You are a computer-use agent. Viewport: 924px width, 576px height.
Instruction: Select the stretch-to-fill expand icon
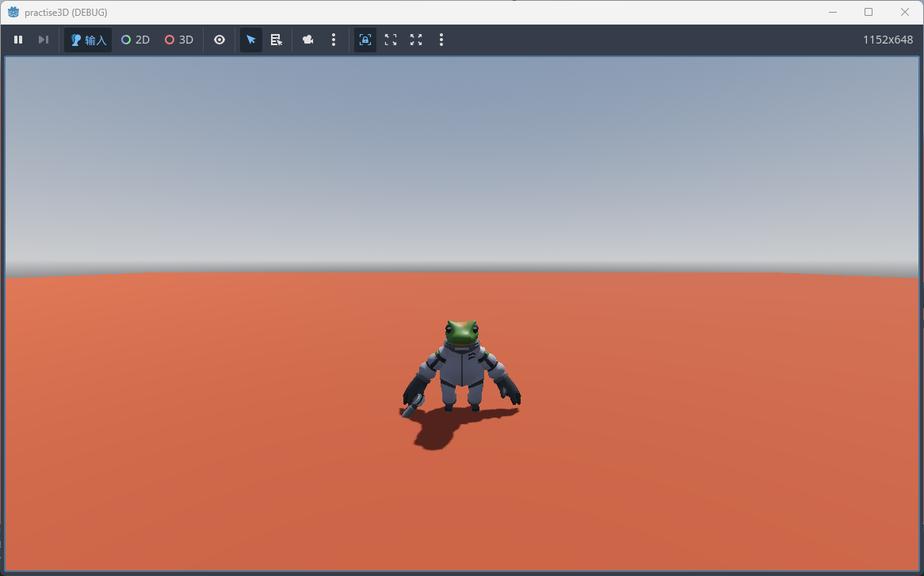point(416,40)
